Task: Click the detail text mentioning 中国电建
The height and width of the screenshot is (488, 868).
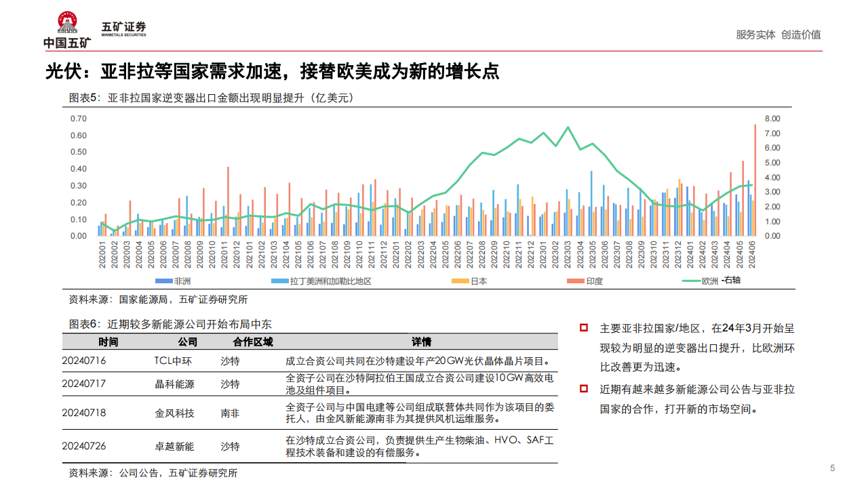Action: pos(419,413)
